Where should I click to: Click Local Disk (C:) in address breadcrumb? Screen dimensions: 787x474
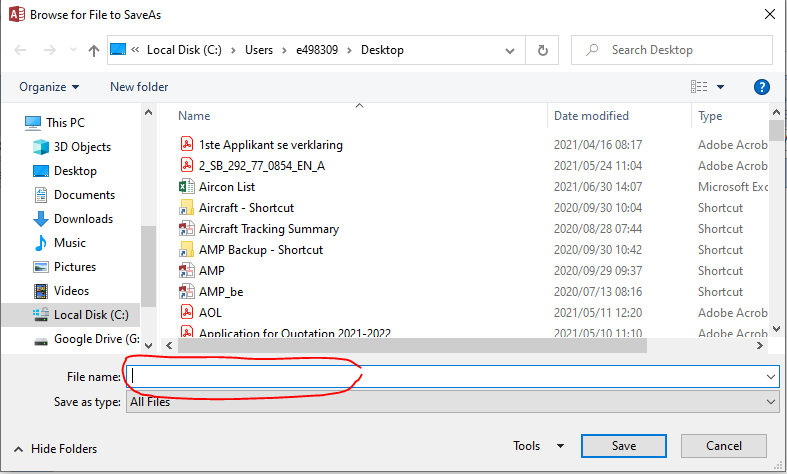tap(184, 50)
